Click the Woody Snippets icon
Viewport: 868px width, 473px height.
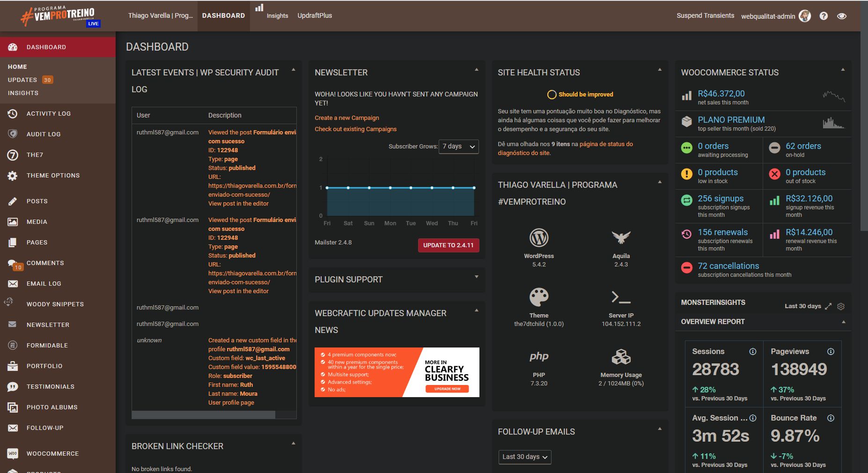pos(8,302)
